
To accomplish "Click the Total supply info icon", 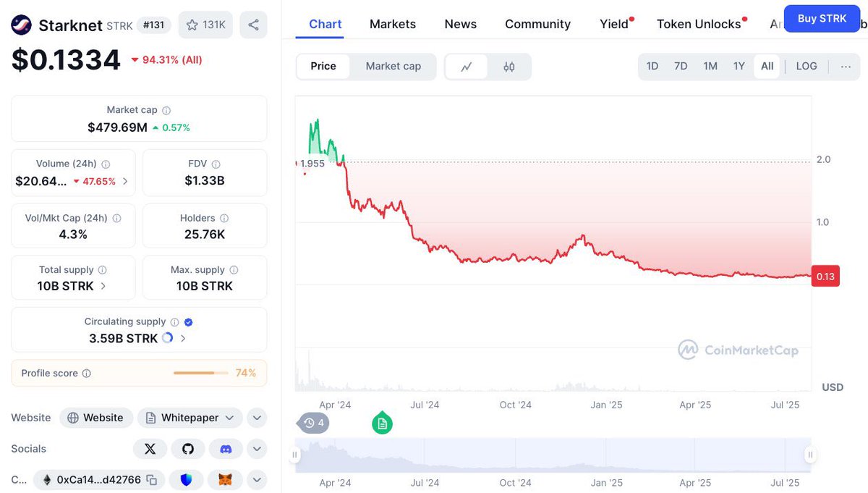I will tap(102, 270).
